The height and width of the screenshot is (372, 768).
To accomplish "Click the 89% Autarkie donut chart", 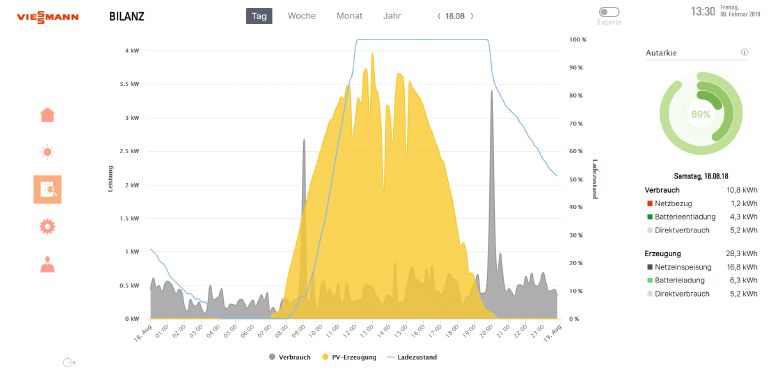I will tap(701, 114).
